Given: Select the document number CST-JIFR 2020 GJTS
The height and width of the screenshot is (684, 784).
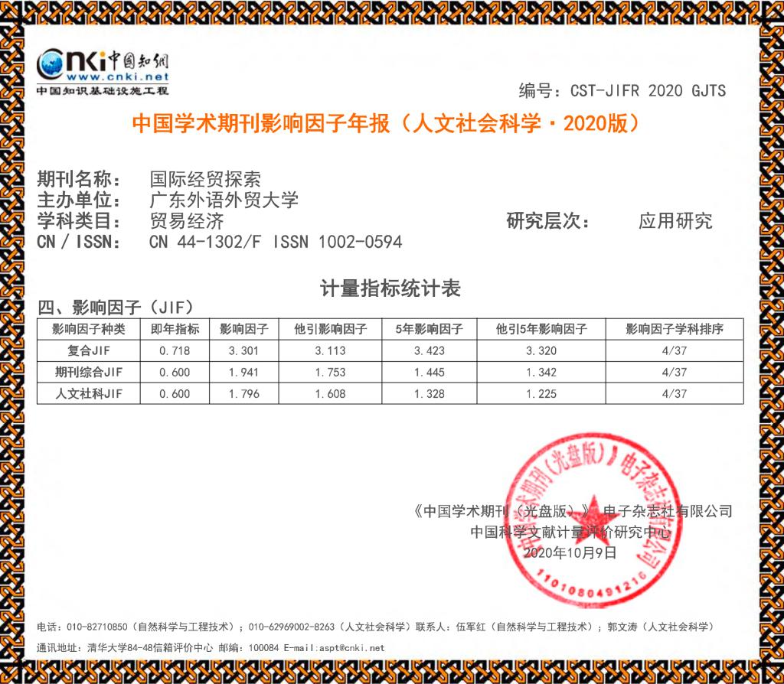Looking at the screenshot, I should 648,91.
